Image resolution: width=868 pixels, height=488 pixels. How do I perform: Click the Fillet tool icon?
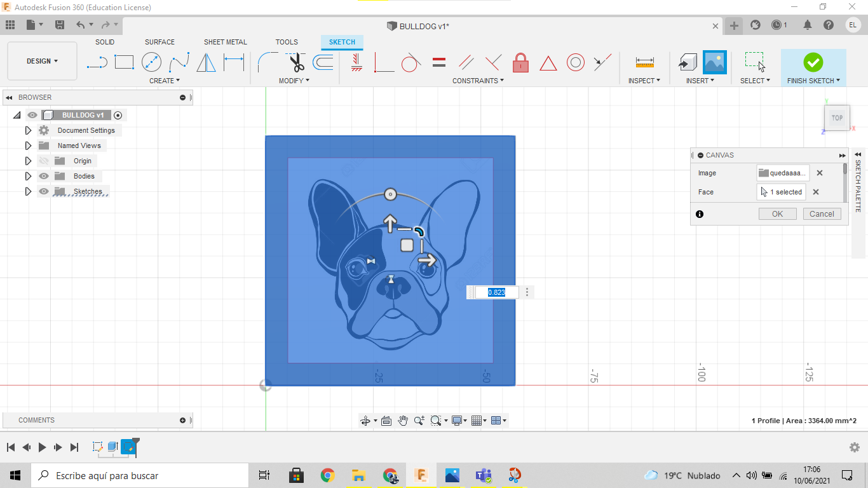(x=267, y=62)
